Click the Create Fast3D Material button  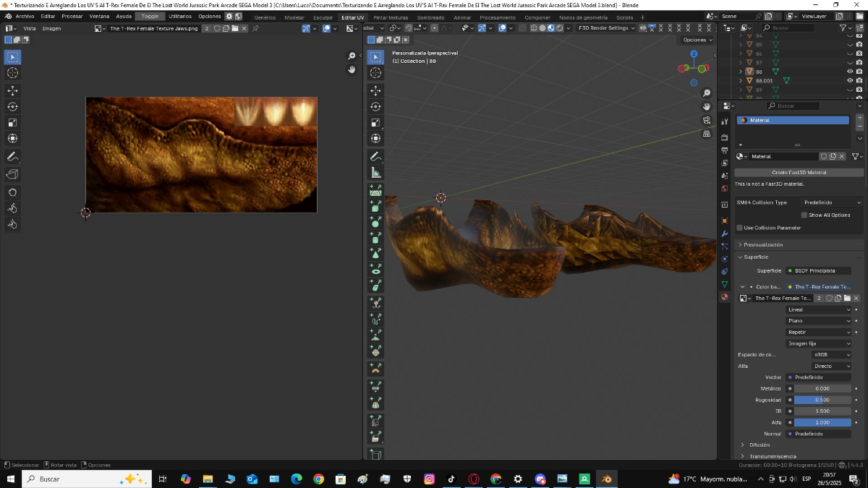pos(799,173)
